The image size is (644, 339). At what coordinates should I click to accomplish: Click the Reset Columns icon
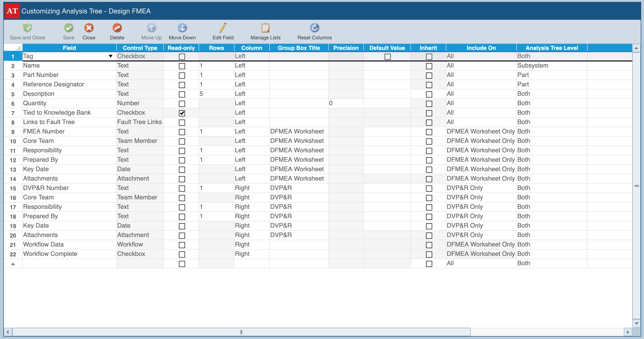point(314,28)
